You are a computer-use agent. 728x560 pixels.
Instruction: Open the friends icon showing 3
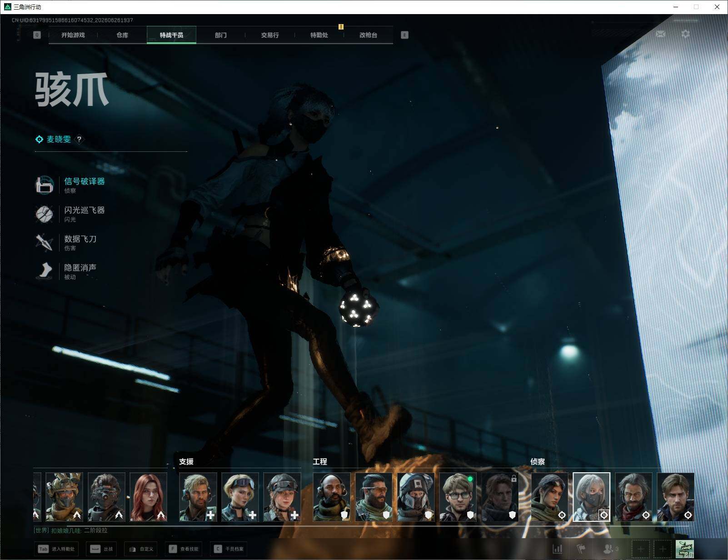coord(611,549)
